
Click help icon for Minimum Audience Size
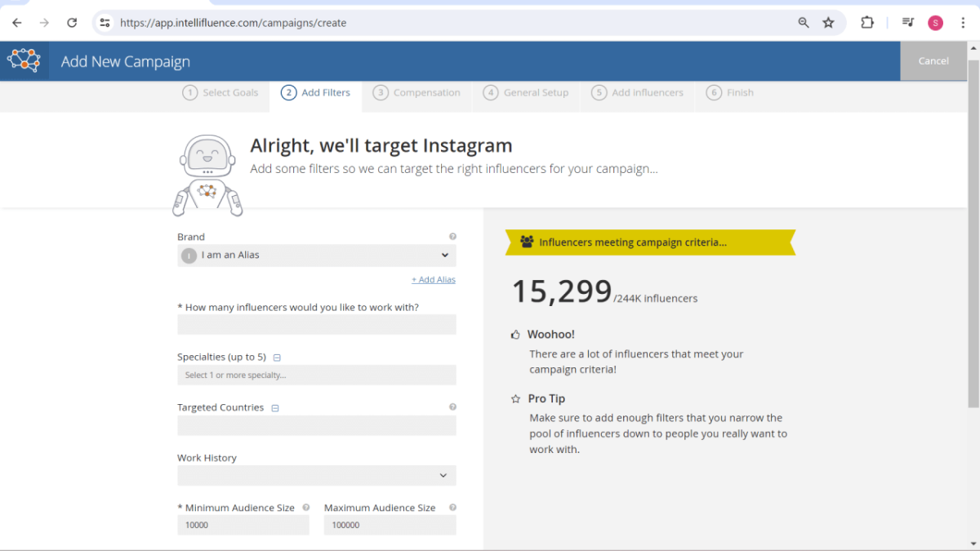pyautogui.click(x=306, y=507)
